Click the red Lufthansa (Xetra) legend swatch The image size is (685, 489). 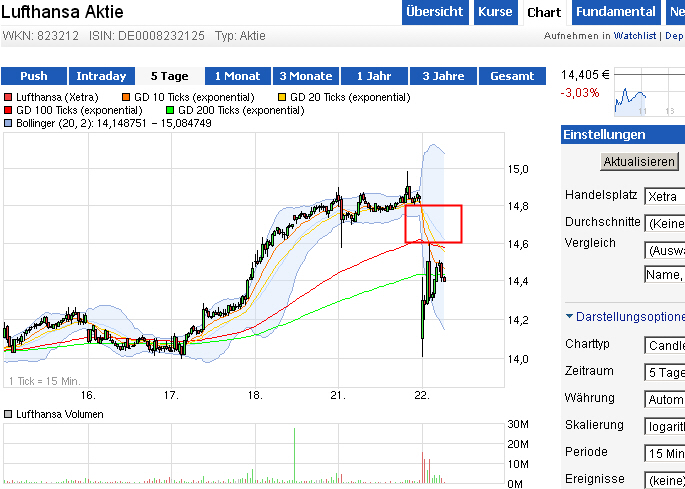click(8, 97)
